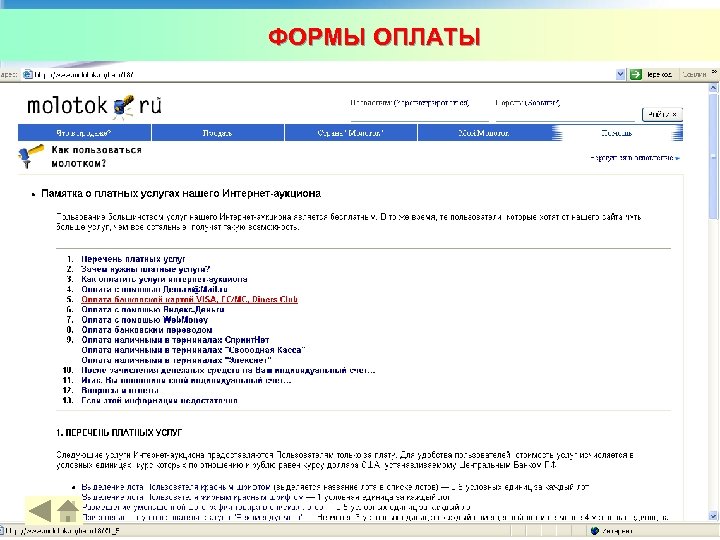Open the 'Справка Молоток' navigation tab

(x=350, y=133)
